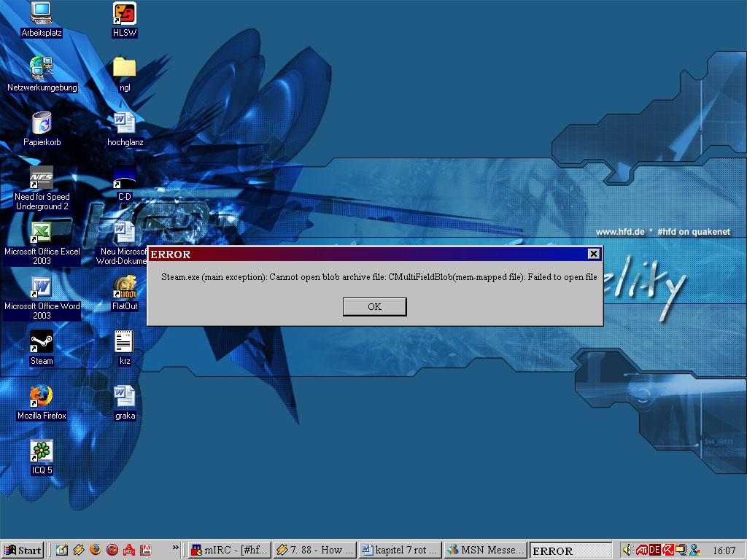Open the ATI tray icon
The width and height of the screenshot is (747, 560).
pyautogui.click(x=641, y=550)
